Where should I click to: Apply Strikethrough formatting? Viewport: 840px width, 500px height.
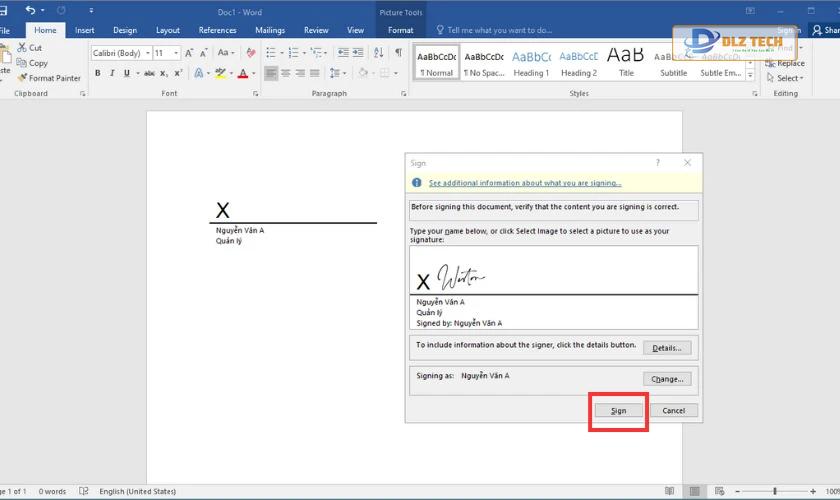pos(149,73)
